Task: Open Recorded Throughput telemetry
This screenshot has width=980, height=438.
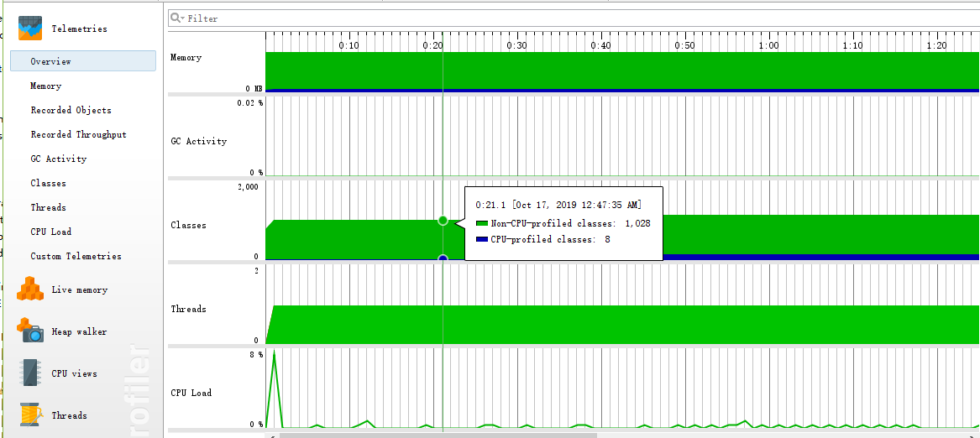Action: pyautogui.click(x=79, y=134)
